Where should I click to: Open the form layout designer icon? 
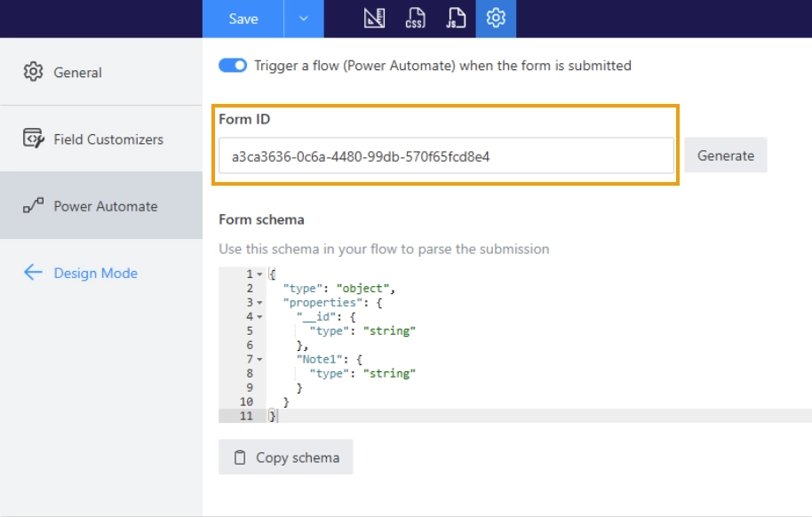[374, 19]
